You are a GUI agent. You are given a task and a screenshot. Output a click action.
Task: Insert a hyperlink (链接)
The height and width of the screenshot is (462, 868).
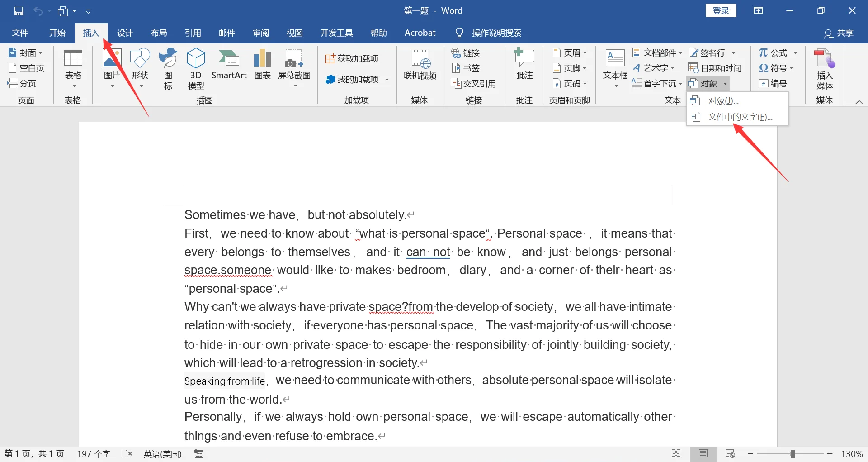(x=466, y=52)
